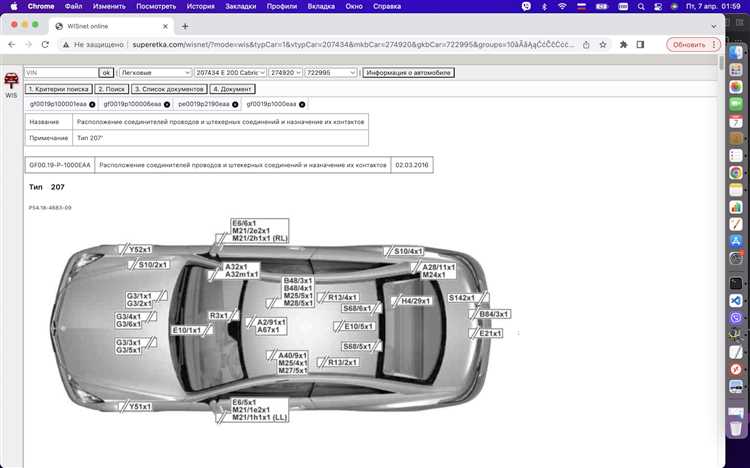Open Finder from the Dock
The image size is (750, 468).
point(736,52)
